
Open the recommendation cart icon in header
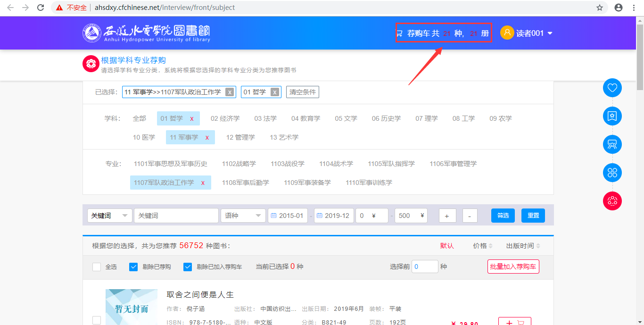click(x=399, y=33)
